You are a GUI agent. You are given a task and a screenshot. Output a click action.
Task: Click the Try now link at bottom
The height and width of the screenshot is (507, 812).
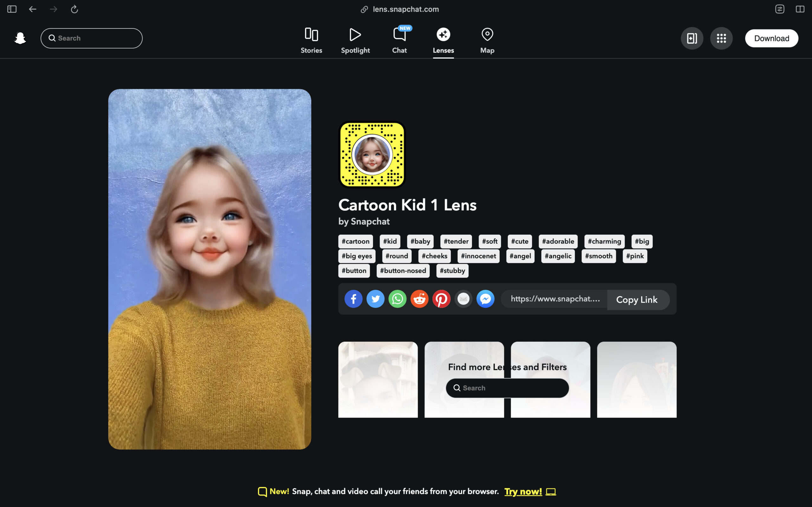point(522,491)
